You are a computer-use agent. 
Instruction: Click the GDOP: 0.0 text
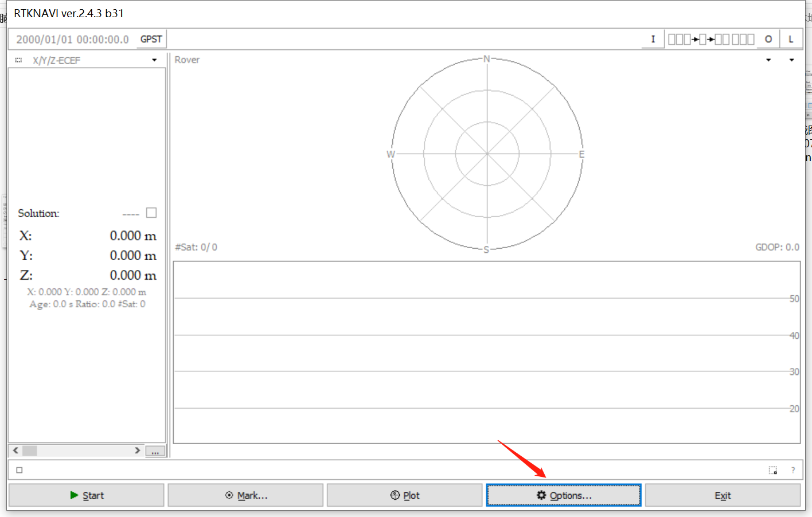click(777, 247)
